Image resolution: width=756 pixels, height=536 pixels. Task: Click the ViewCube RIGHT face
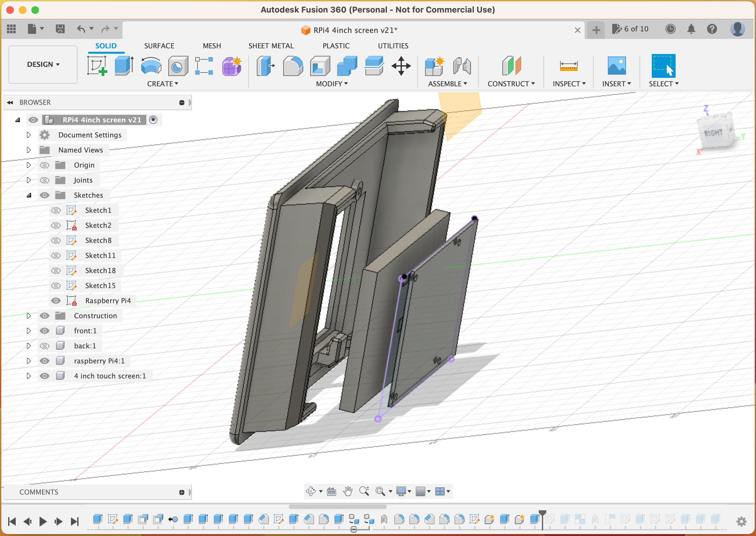(x=713, y=133)
